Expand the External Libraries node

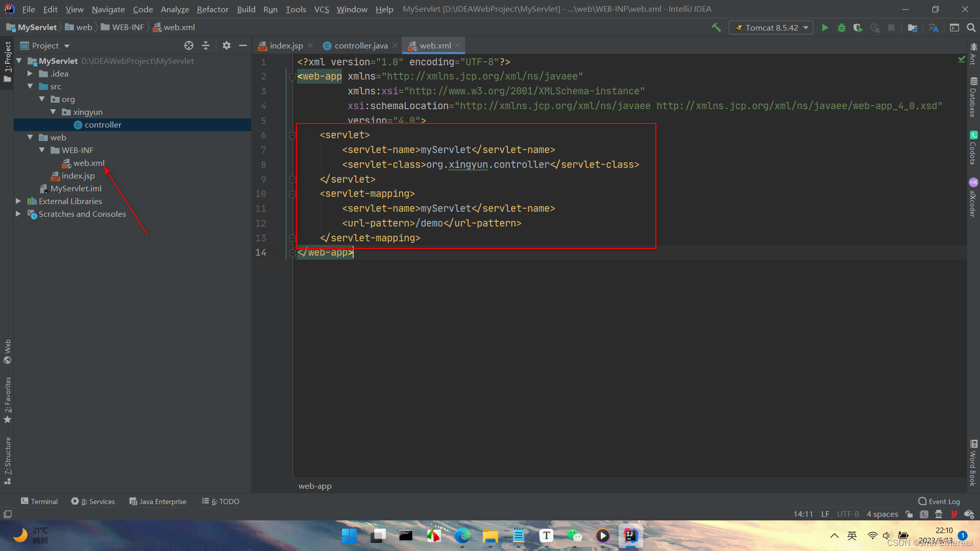[18, 201]
